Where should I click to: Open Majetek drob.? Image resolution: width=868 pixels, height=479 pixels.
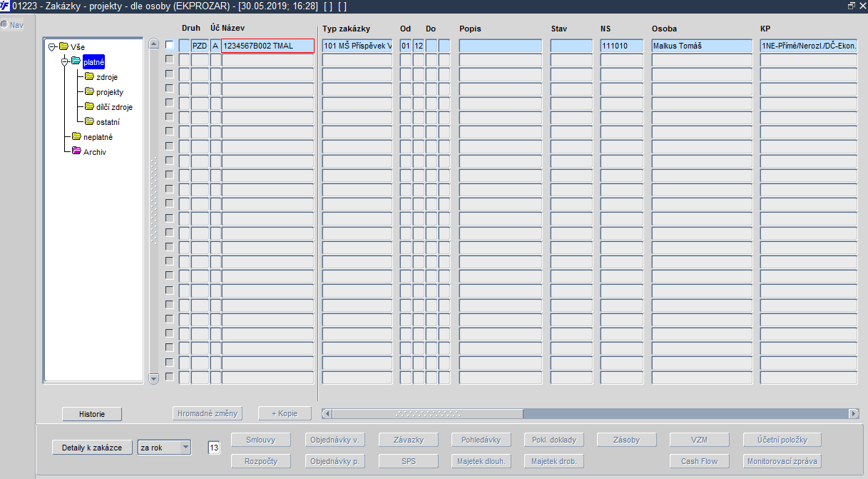pos(554,461)
